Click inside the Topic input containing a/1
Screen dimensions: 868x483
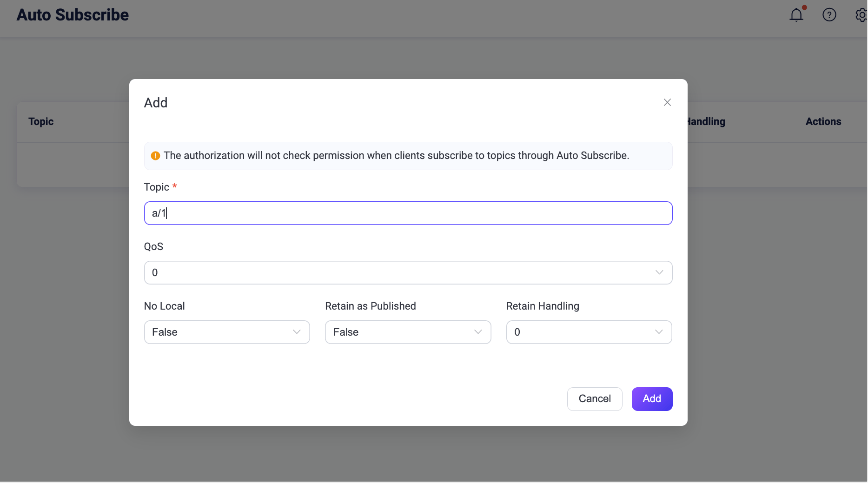tap(408, 213)
